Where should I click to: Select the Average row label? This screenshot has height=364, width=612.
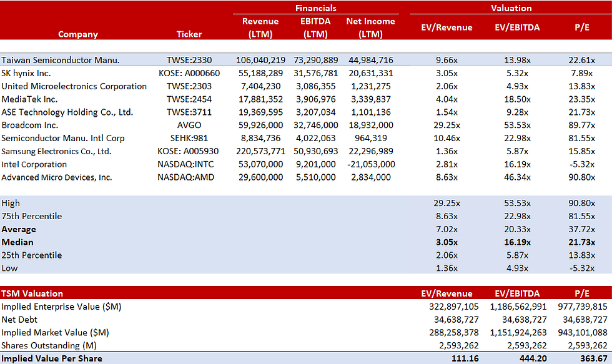click(19, 229)
